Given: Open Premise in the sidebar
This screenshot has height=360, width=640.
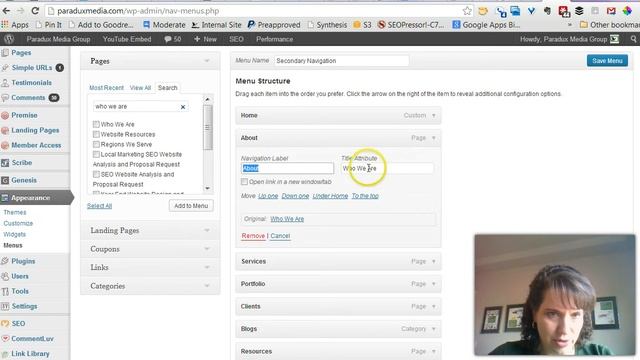Looking at the screenshot, I should (x=24, y=116).
